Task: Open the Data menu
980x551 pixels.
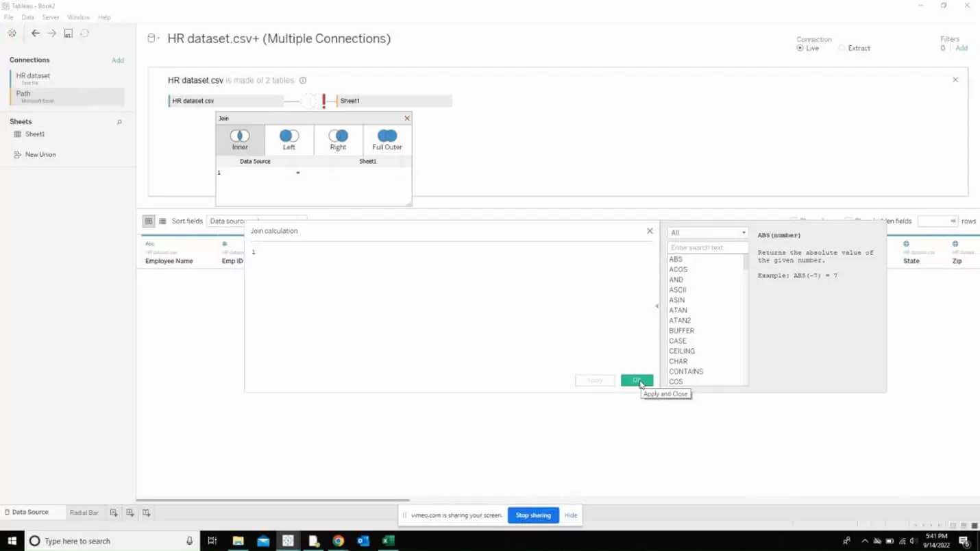Action: point(27,17)
